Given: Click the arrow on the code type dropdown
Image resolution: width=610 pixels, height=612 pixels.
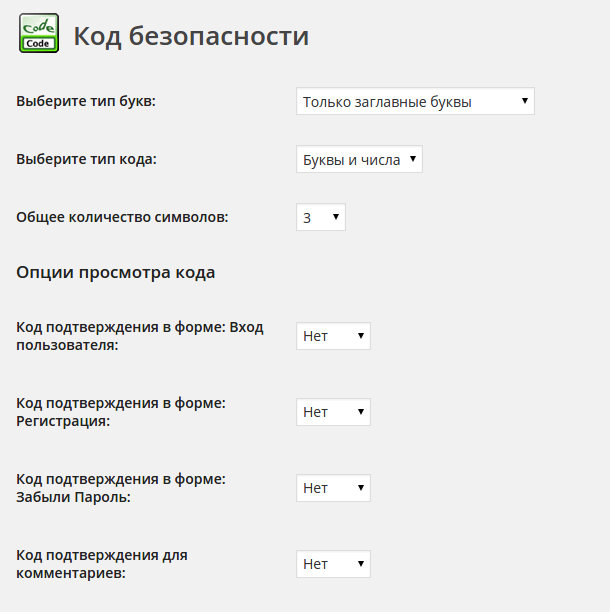Looking at the screenshot, I should point(412,160).
